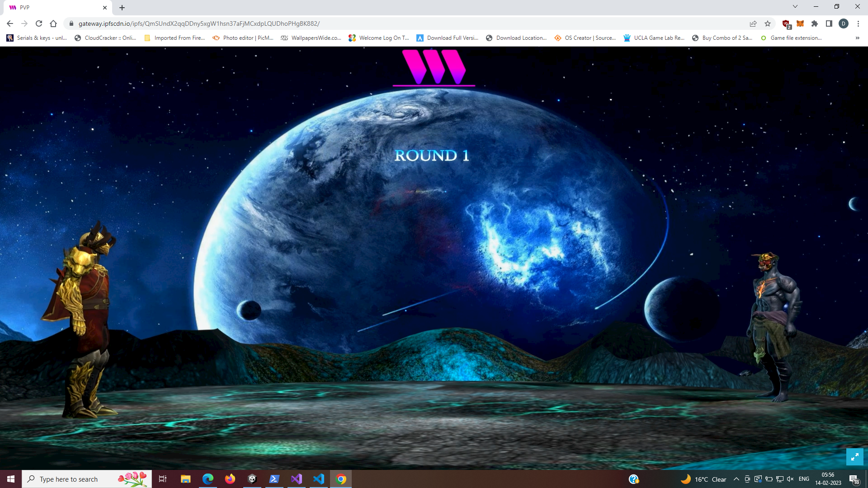Open a new browser tab
Viewport: 868px width, 488px height.
pos(122,8)
